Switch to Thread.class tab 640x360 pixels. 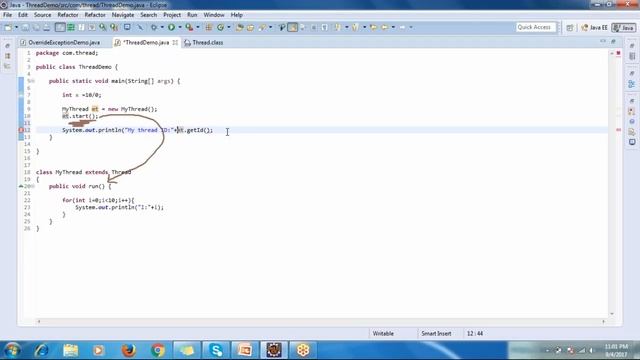click(204, 42)
